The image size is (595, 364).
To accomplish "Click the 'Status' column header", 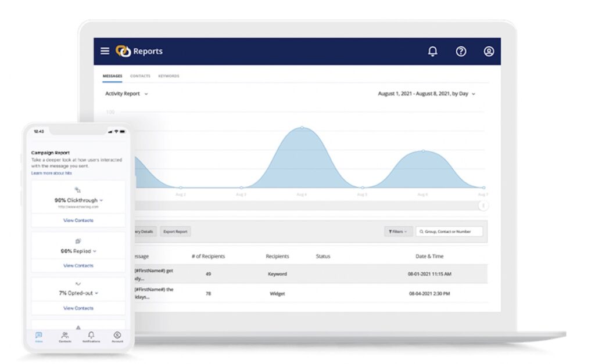I will (323, 257).
